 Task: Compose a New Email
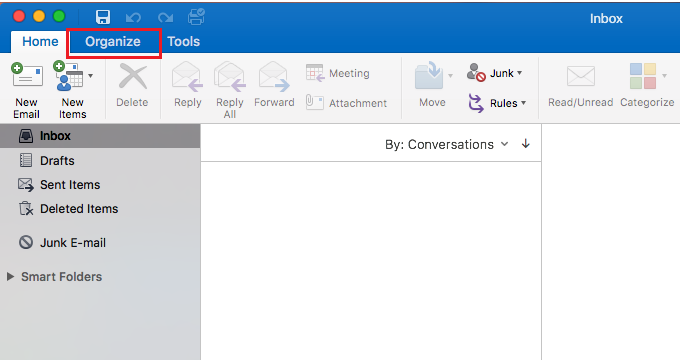(x=26, y=90)
